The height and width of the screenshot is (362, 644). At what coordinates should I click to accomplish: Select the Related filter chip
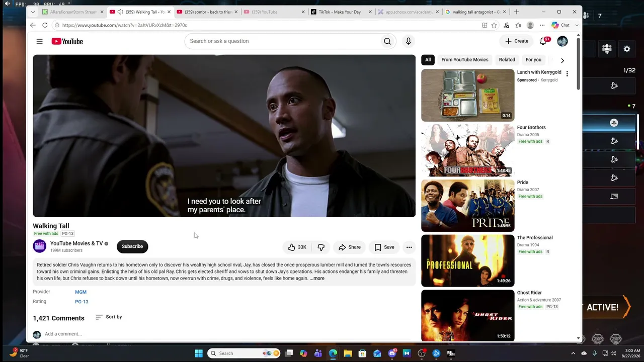(x=507, y=60)
